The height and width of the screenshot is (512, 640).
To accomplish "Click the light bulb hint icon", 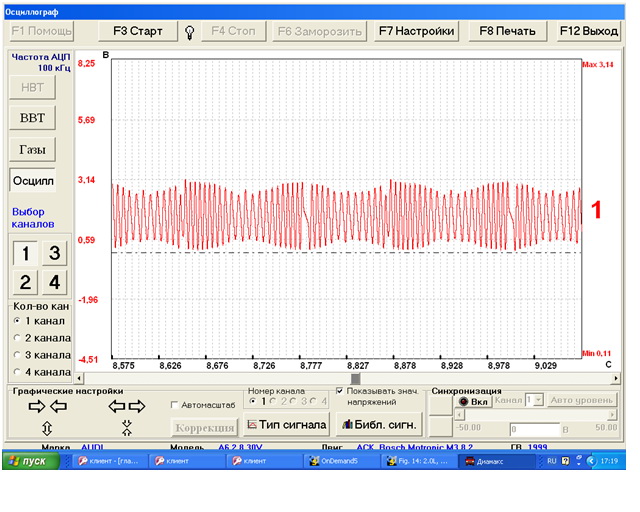I will [x=189, y=32].
